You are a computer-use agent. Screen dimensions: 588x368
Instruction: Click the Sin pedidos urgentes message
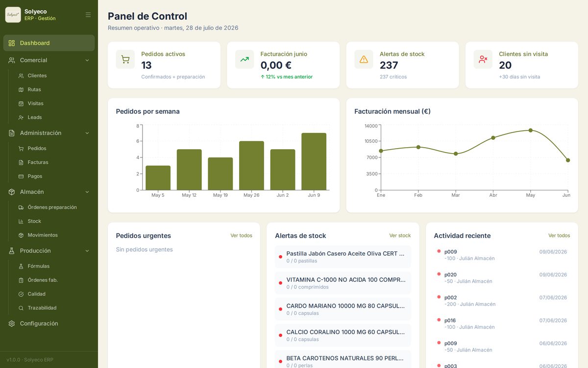[x=145, y=250]
